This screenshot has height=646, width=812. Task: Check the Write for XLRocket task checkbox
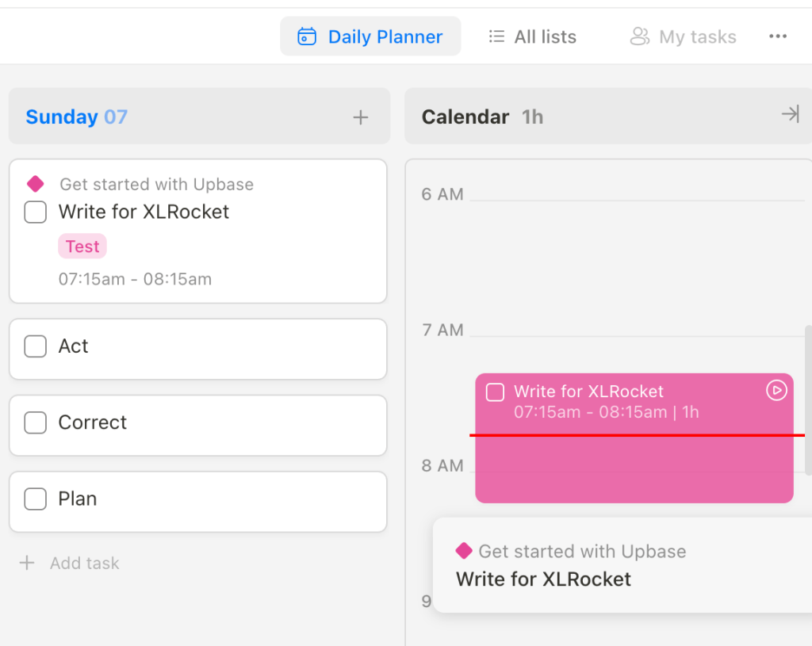click(x=35, y=212)
